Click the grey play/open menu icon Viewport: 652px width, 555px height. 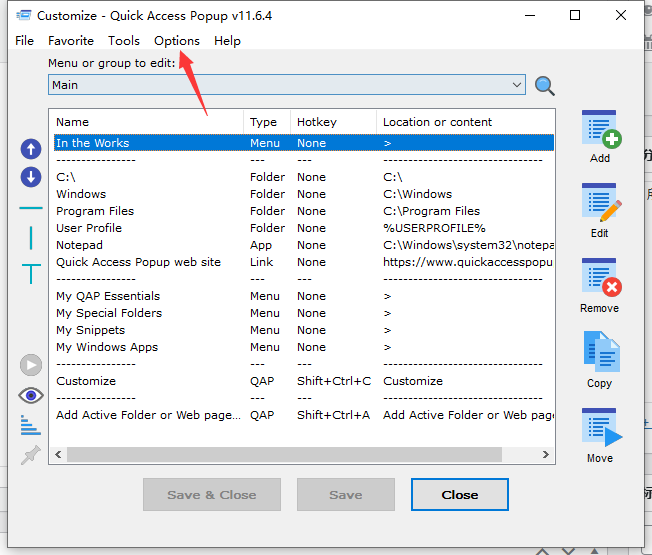(x=31, y=365)
